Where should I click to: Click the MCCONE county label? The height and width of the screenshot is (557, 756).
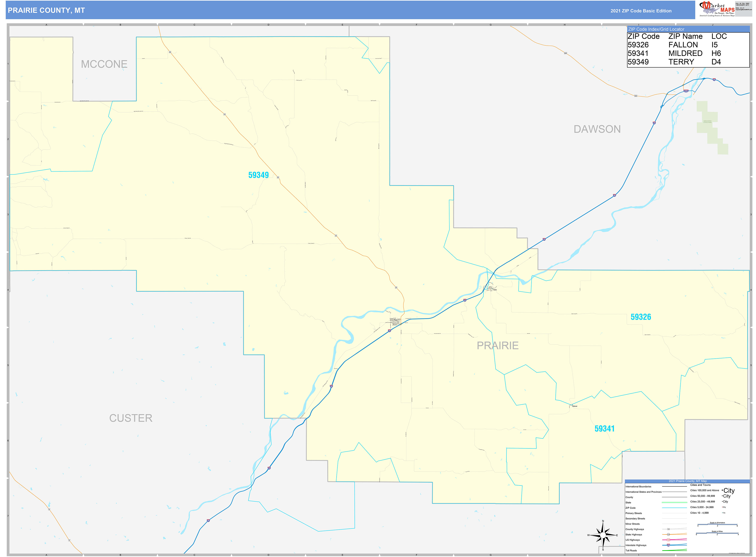(104, 64)
